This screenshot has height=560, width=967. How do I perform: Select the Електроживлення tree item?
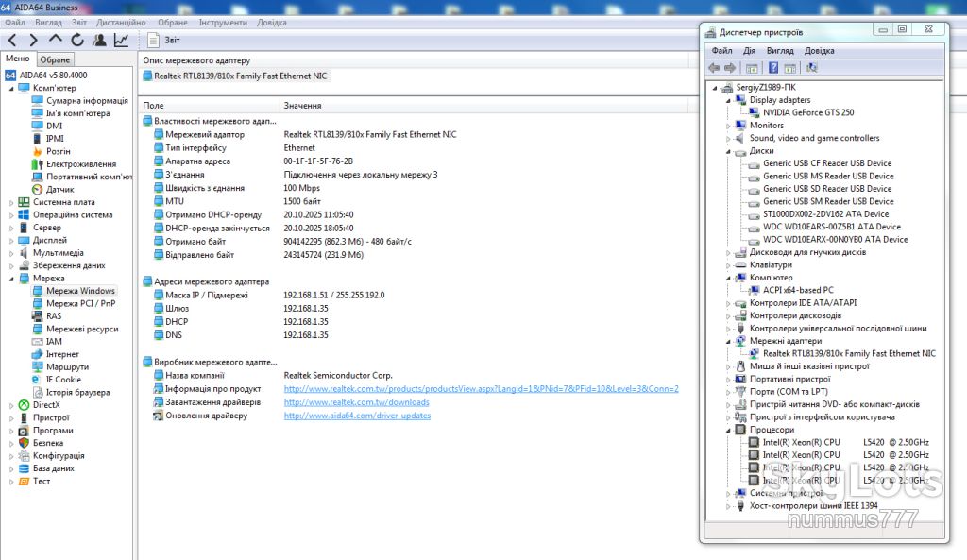[x=81, y=164]
